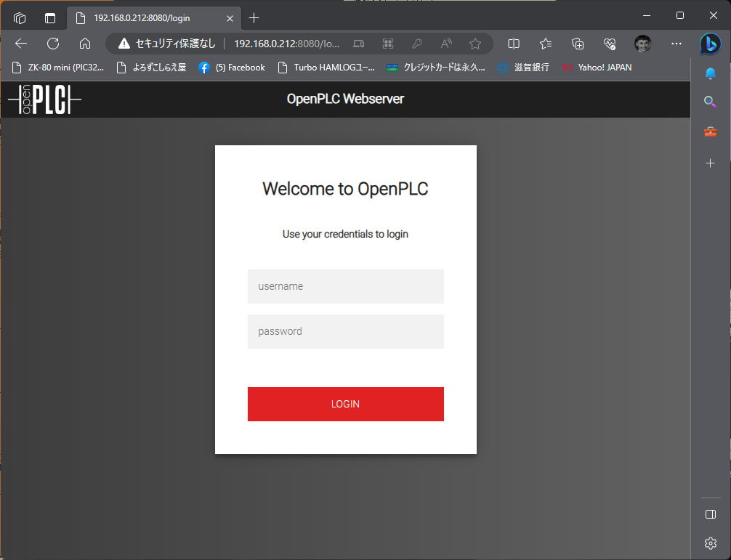Open the Bing Copilot sidebar button
The height and width of the screenshot is (560, 731).
point(711,44)
